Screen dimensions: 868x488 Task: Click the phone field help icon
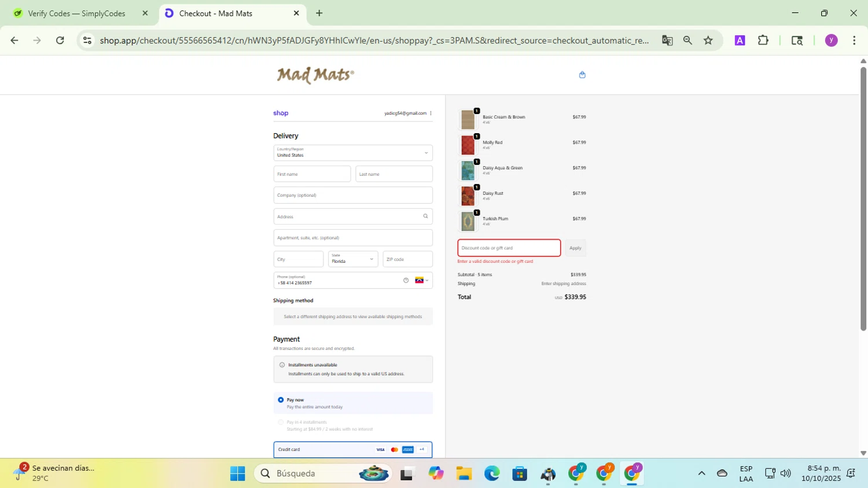tap(406, 280)
